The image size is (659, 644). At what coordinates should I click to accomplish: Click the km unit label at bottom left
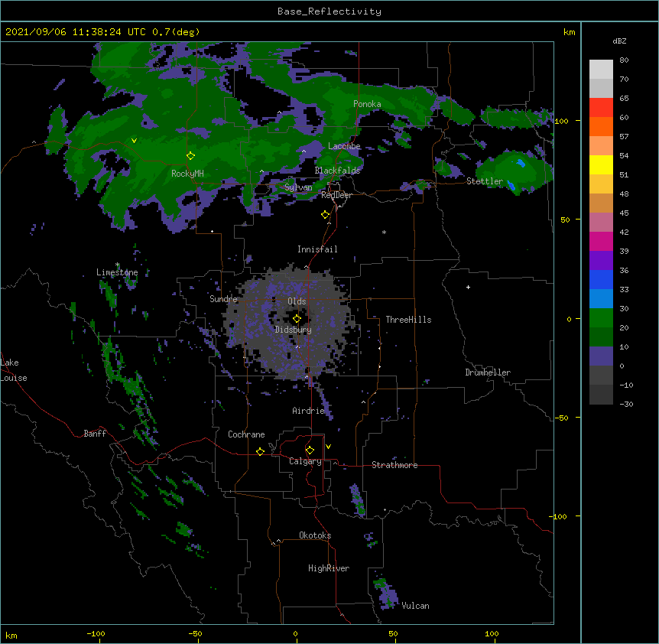11,635
